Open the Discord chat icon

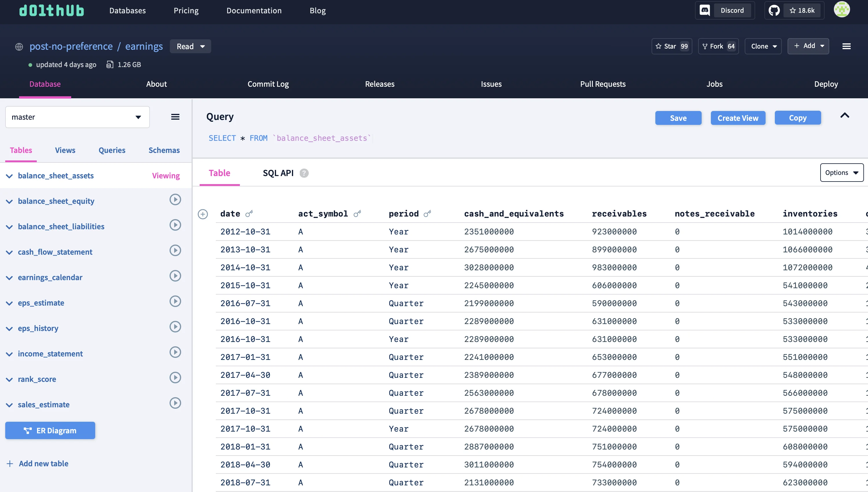pos(705,10)
